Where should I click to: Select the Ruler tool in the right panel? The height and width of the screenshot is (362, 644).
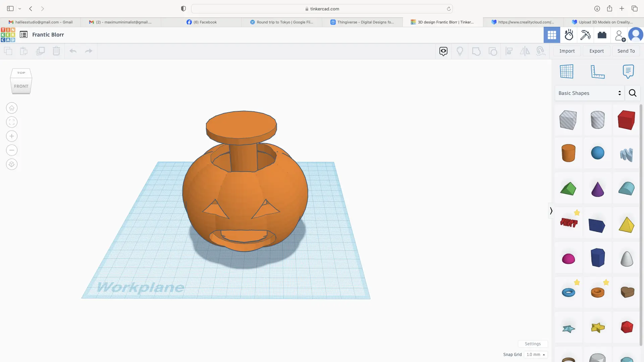coord(598,71)
